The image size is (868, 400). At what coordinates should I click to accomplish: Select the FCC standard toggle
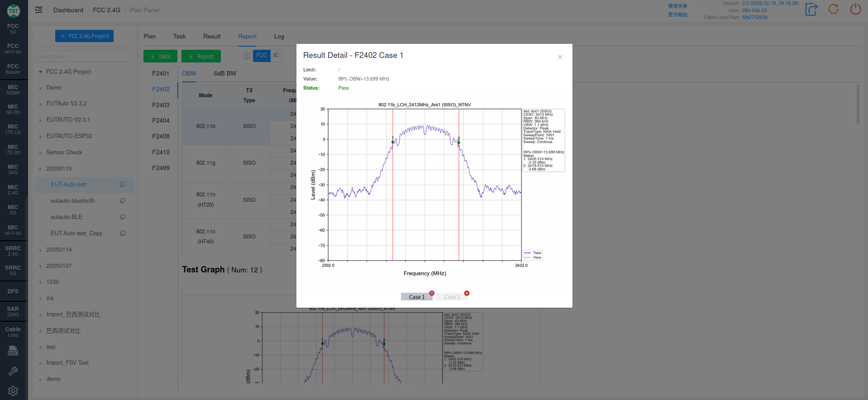coord(262,56)
